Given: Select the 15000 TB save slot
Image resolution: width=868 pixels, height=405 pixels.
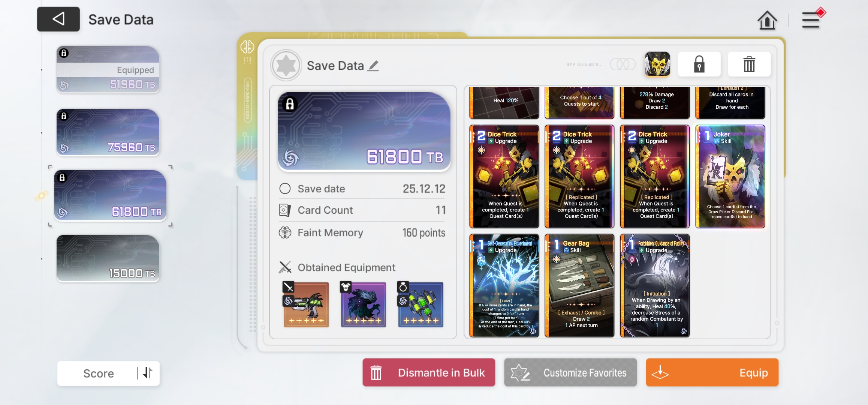Looking at the screenshot, I should pyautogui.click(x=108, y=258).
